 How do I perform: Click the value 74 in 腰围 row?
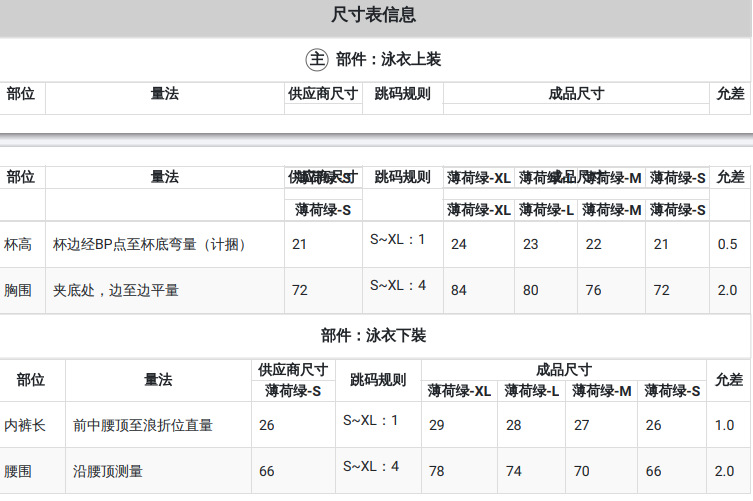(x=513, y=472)
